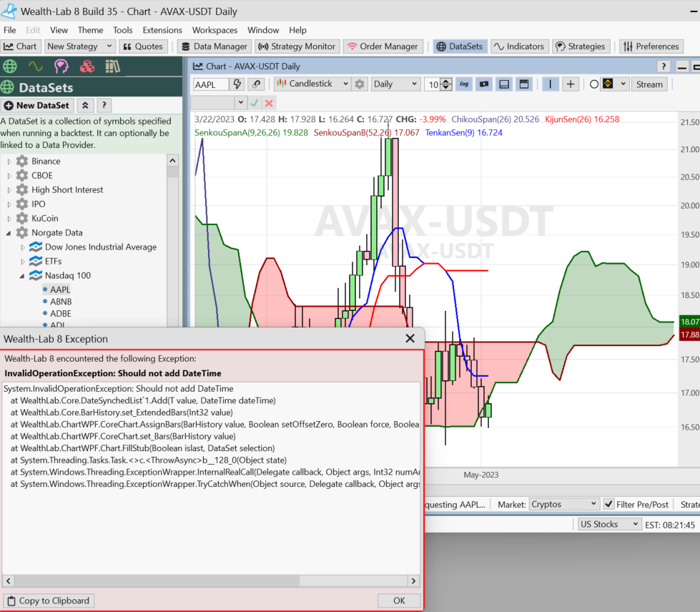
Task: Click the pink brain Strategies sidebar icon
Action: [61, 66]
